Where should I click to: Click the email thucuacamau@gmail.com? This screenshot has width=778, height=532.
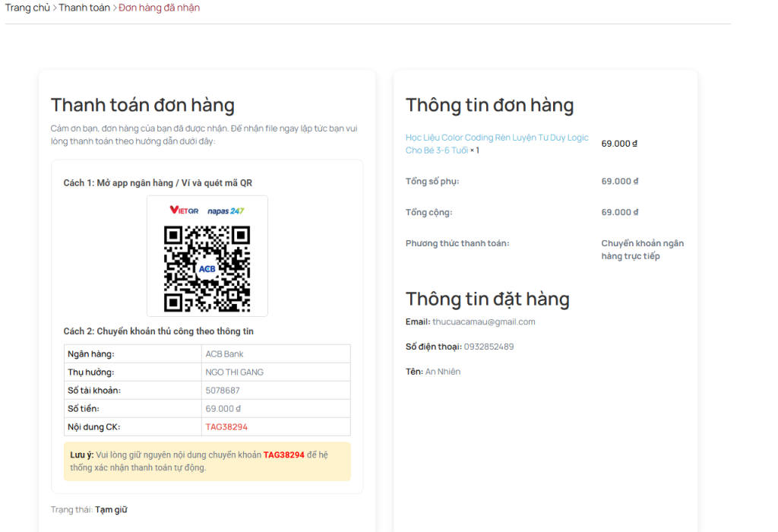point(484,322)
